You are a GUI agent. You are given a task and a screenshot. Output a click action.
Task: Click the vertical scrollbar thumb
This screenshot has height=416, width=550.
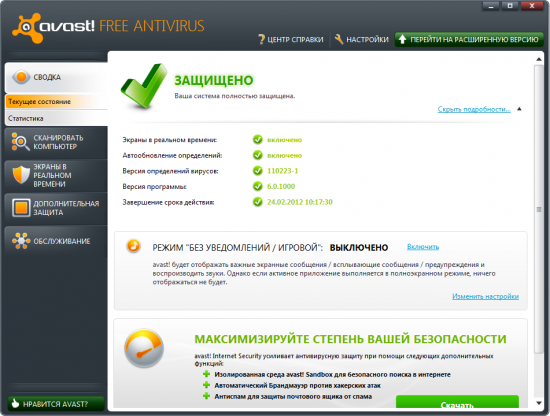tap(539, 209)
